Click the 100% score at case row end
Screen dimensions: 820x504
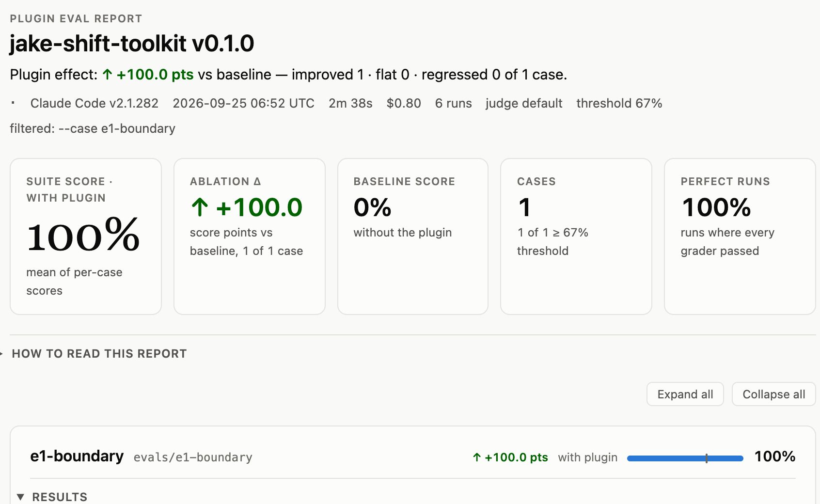(775, 457)
